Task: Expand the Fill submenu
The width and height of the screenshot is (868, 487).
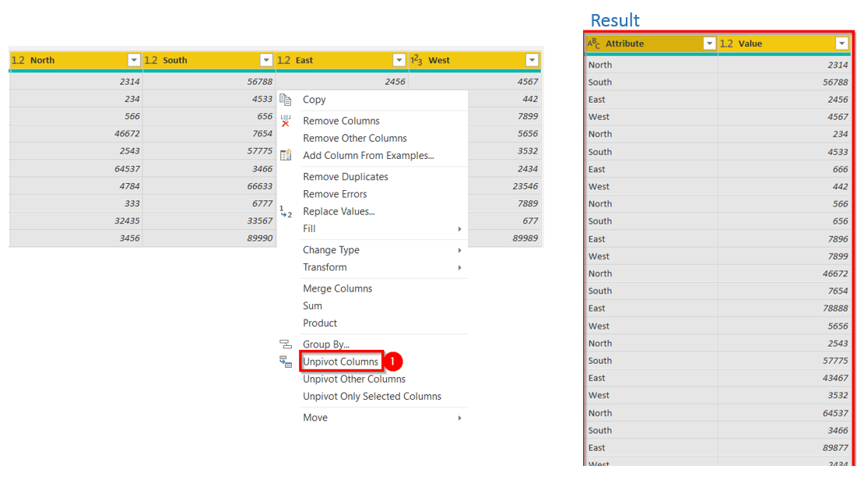Action: 310,229
